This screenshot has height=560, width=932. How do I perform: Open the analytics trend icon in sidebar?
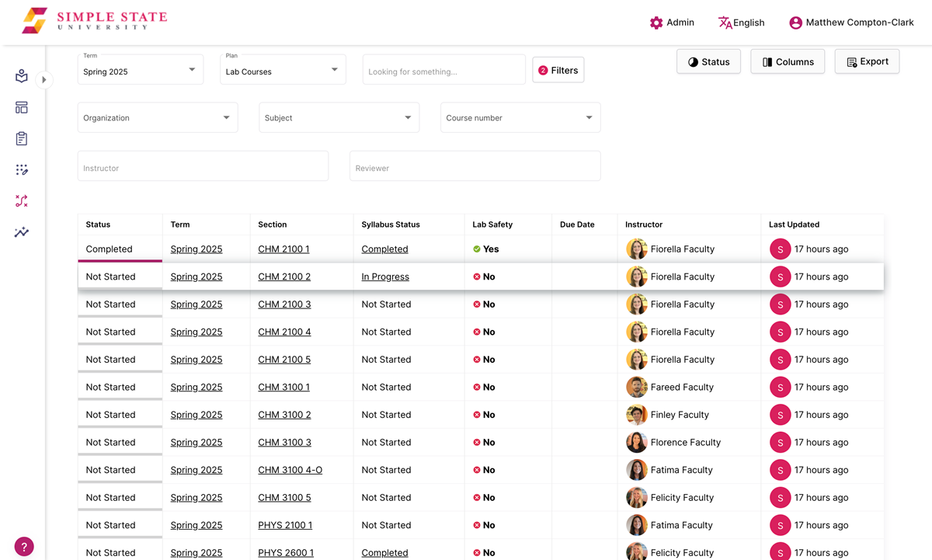pyautogui.click(x=21, y=231)
